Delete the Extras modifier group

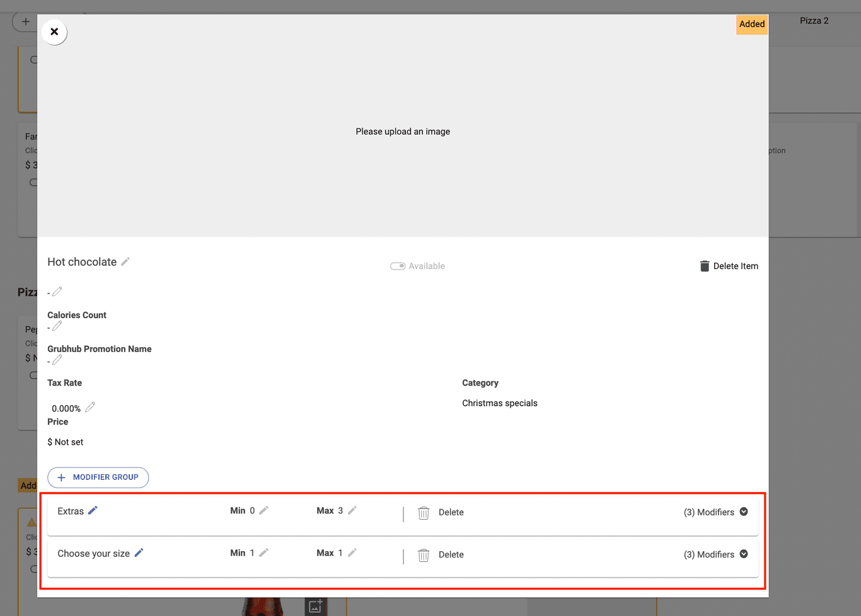(441, 513)
